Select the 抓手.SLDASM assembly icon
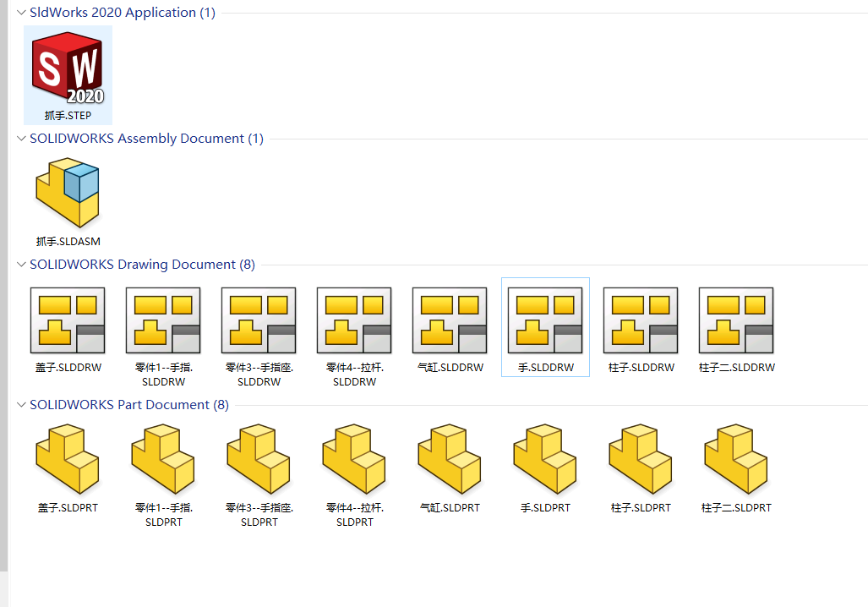This screenshot has width=868, height=607. [68, 192]
